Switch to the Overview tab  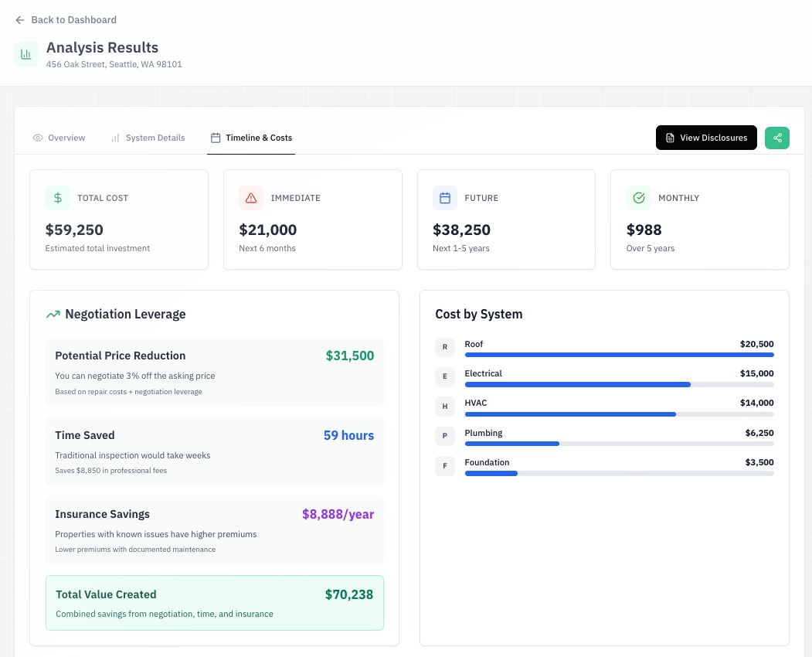tap(59, 138)
